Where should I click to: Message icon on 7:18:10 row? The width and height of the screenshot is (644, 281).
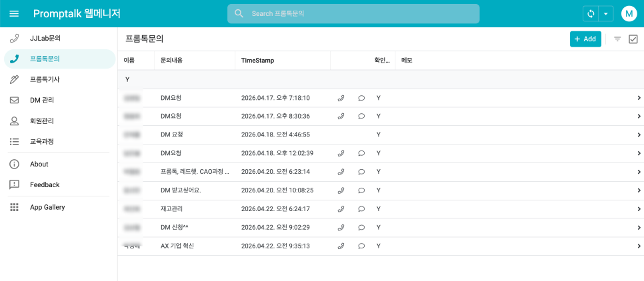[361, 98]
